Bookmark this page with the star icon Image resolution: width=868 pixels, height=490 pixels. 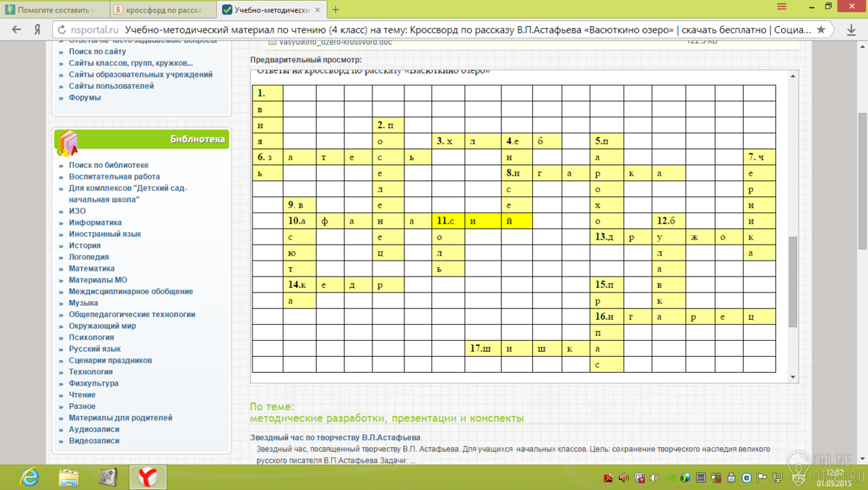point(820,30)
